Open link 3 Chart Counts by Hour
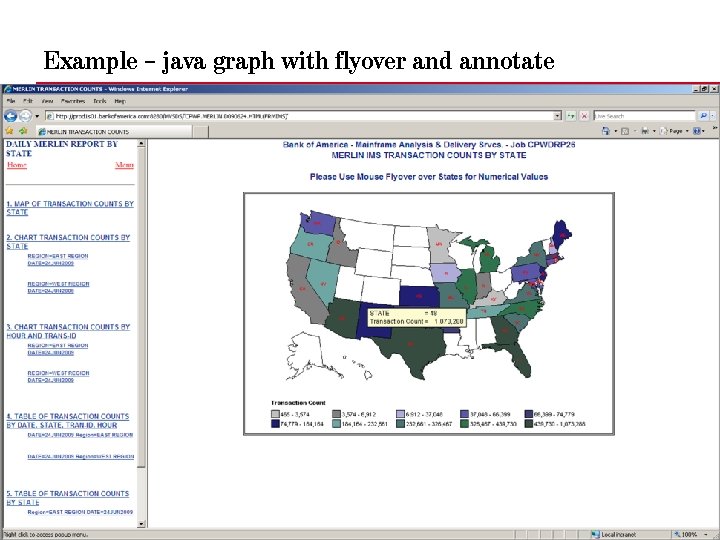Viewport: 720px width, 540px height. click(68, 331)
